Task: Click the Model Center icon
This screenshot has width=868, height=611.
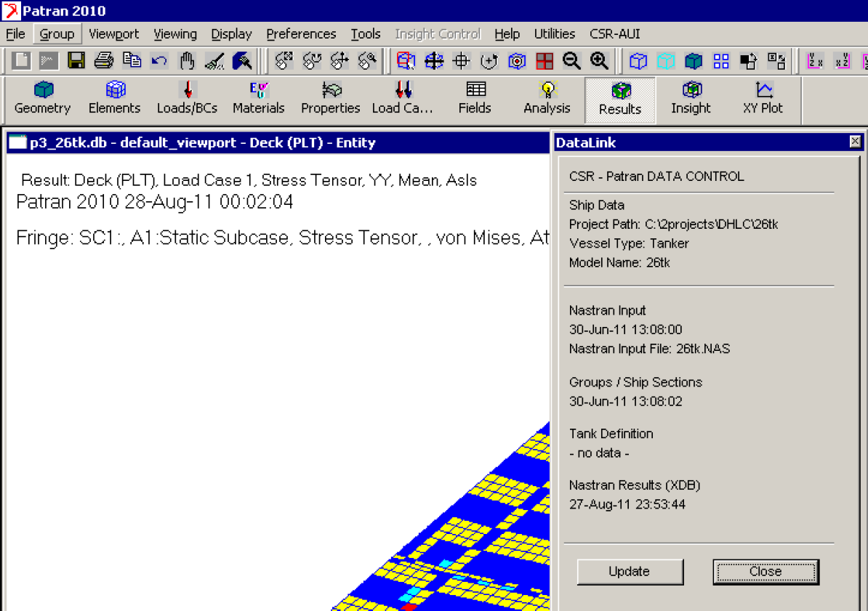Action: tap(516, 60)
